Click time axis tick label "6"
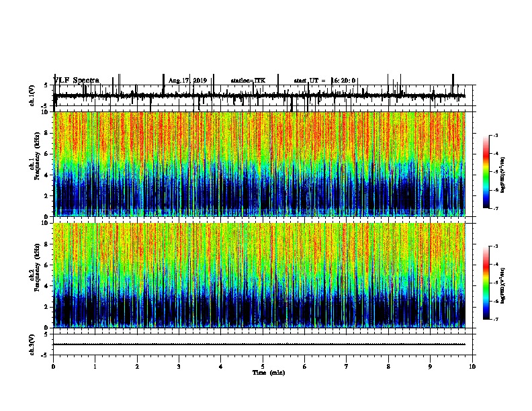The image size is (532, 411). 305,367
